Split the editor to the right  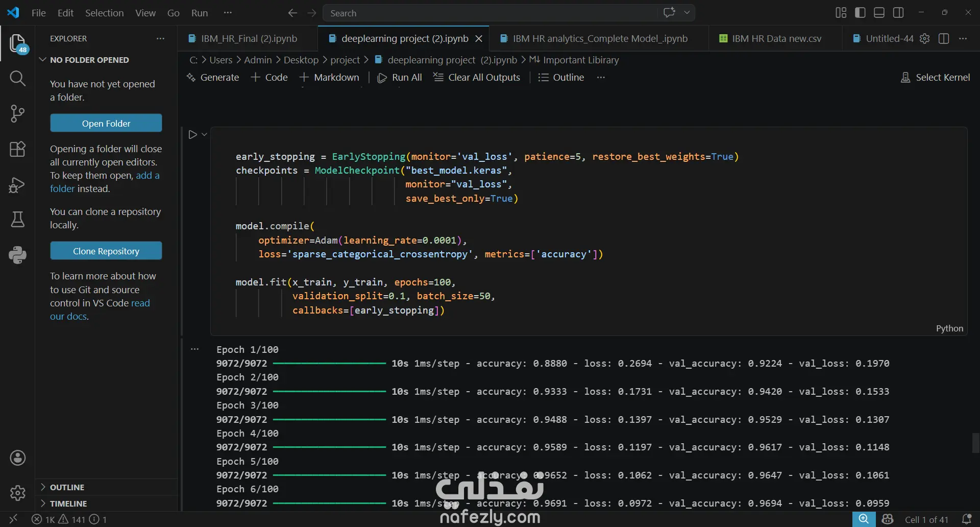[x=944, y=38]
